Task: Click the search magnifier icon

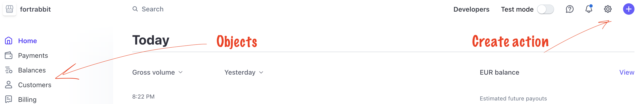Action: coord(135,9)
